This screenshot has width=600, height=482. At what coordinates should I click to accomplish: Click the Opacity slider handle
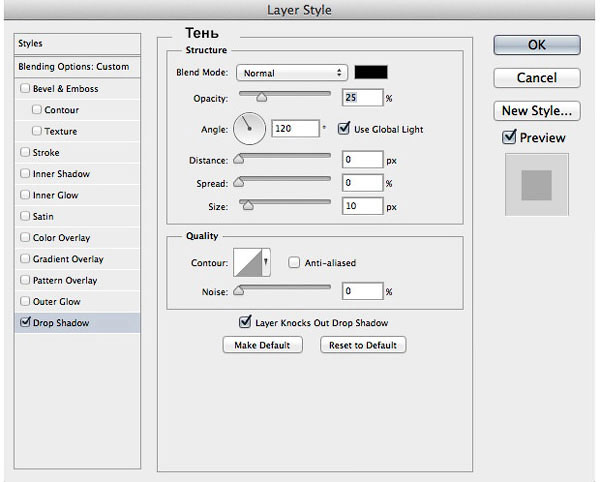(x=262, y=97)
